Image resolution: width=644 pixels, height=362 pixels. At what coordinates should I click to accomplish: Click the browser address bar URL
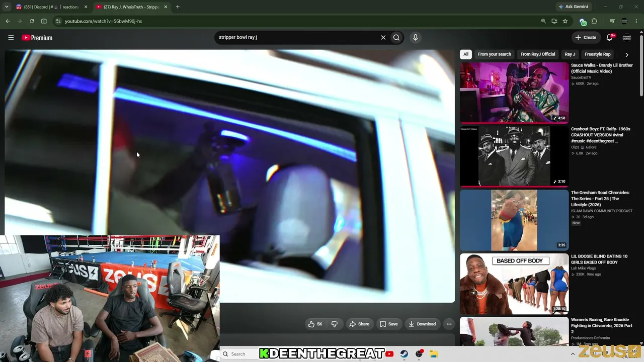(103, 21)
